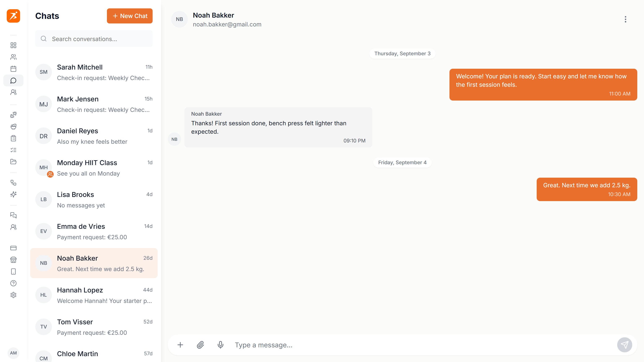
Task: Click the noah.bakker@gmail.com email text
Action: 227,24
